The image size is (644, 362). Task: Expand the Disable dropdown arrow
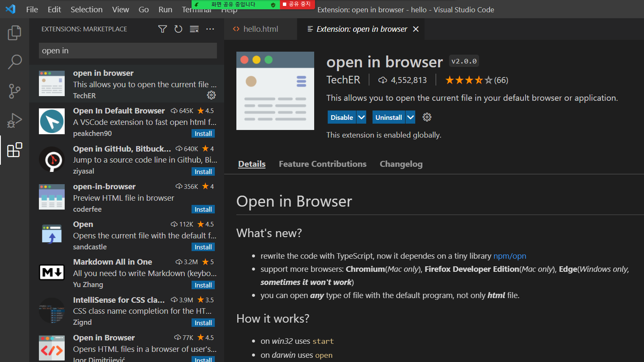(x=361, y=117)
